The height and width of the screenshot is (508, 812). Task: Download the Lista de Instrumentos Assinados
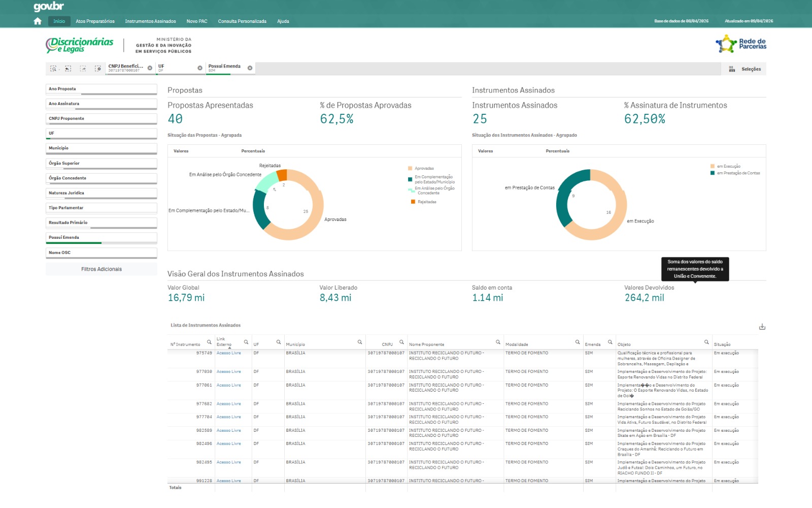[762, 327]
